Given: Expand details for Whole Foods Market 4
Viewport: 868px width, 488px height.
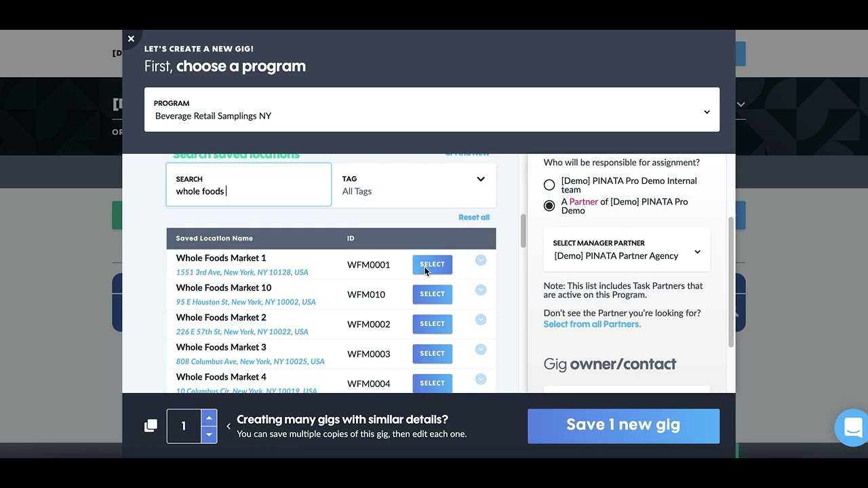Looking at the screenshot, I should pyautogui.click(x=481, y=380).
